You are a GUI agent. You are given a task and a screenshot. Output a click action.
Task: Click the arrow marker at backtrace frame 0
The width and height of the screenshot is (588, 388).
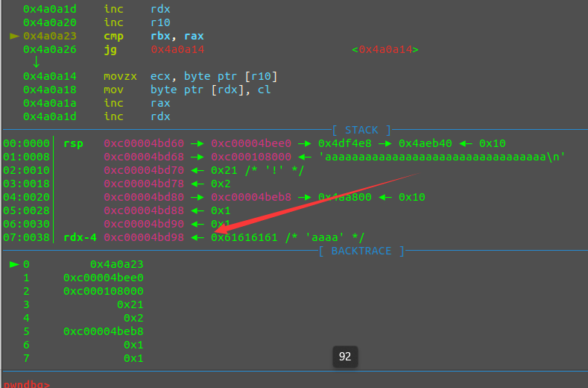(14, 264)
